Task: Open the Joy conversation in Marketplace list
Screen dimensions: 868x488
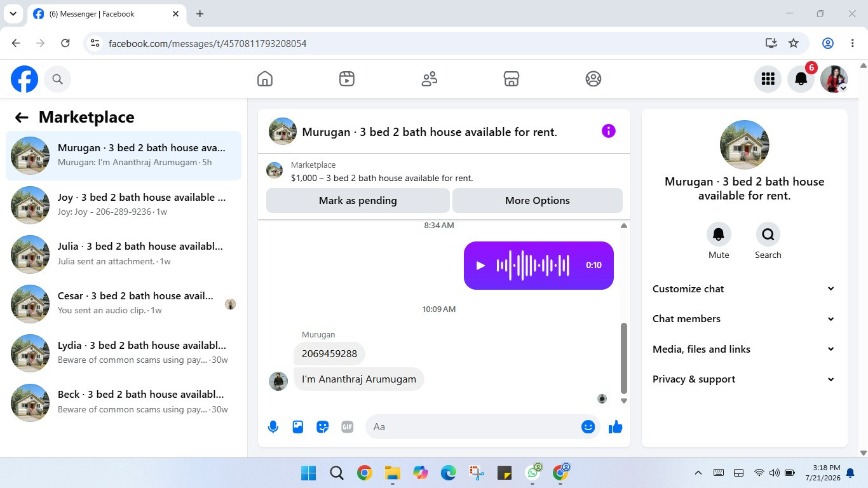Action: [123, 205]
